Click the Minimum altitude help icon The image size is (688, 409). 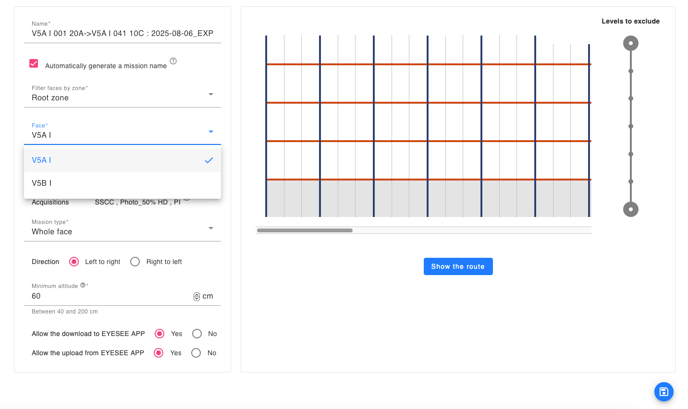click(x=84, y=286)
